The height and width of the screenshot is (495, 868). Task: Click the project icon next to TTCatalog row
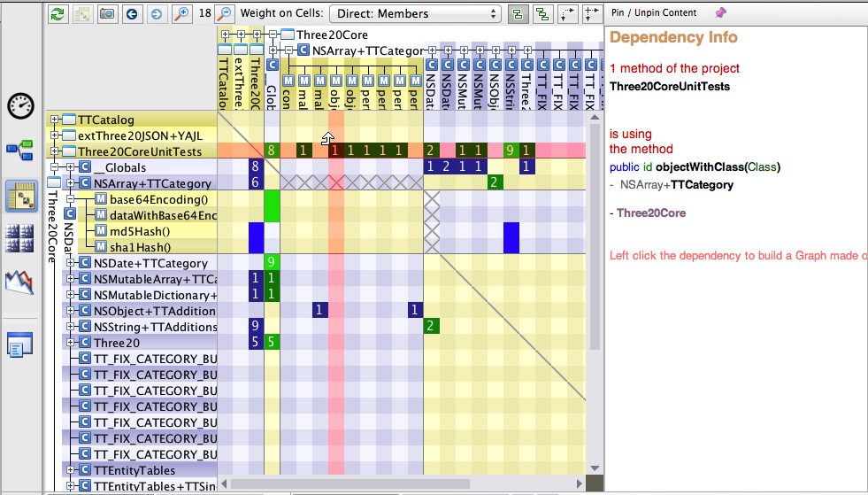point(69,120)
